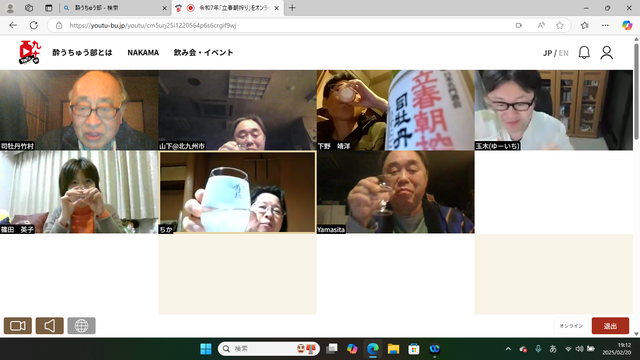
Task: Open the tab actions menu icon
Action: pyautogui.click(x=49, y=8)
